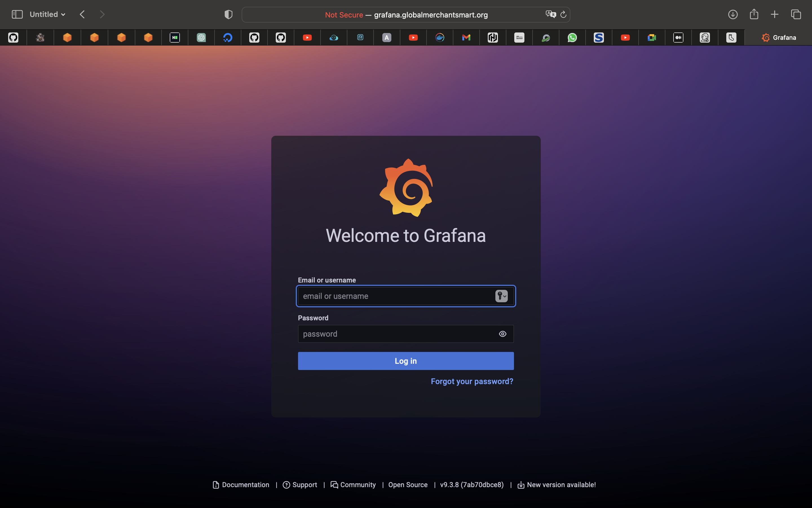Viewport: 812px width, 508px height.
Task: Open the password autofill key dropdown
Action: click(x=501, y=296)
